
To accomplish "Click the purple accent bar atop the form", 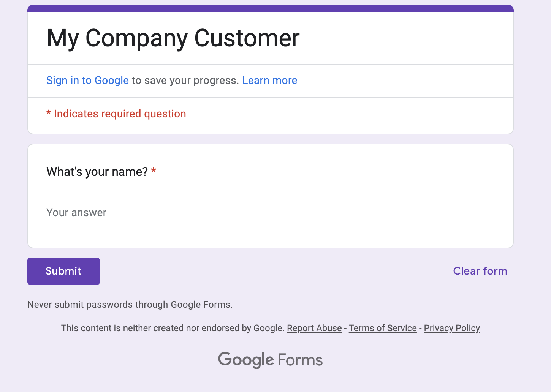I will point(271,8).
